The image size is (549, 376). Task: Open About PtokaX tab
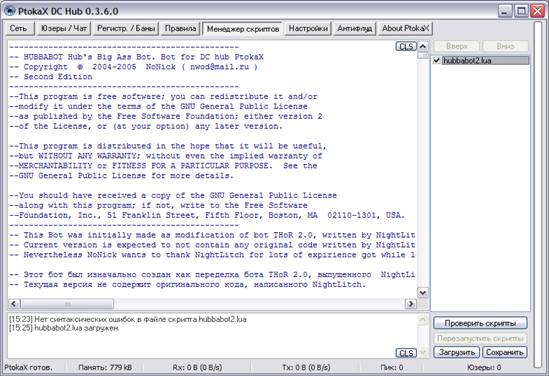tap(405, 28)
